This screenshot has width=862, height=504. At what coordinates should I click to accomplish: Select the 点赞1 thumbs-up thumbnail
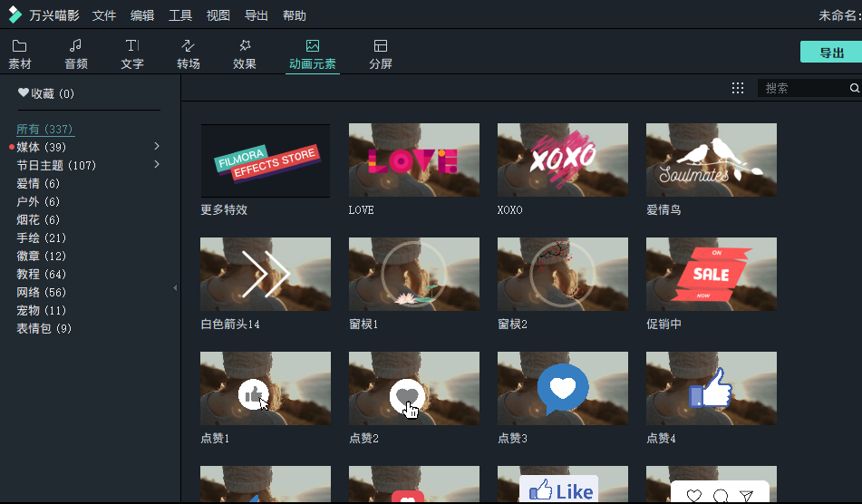pyautogui.click(x=266, y=389)
